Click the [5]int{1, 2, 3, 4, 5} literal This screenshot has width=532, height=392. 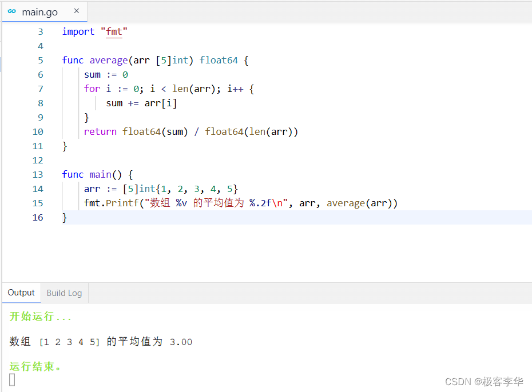(180, 189)
